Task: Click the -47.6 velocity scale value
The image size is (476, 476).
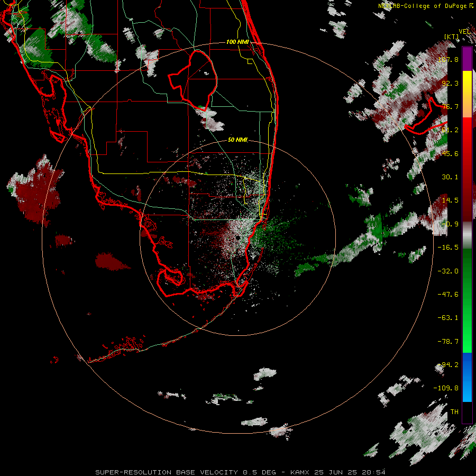Action: pyautogui.click(x=448, y=295)
